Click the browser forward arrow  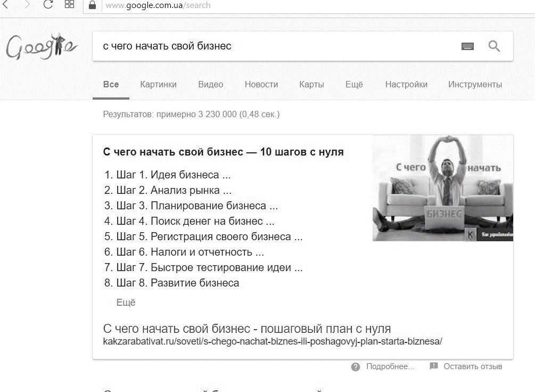click(x=27, y=4)
